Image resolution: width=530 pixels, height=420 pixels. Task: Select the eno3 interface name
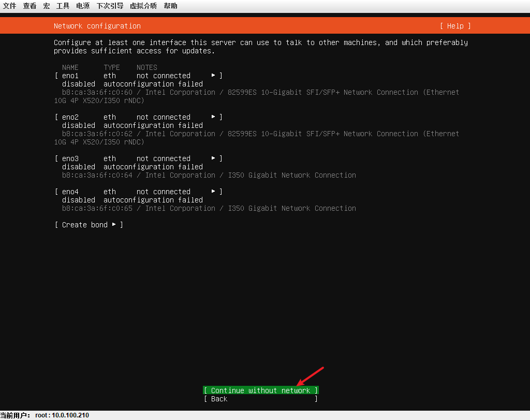click(70, 158)
